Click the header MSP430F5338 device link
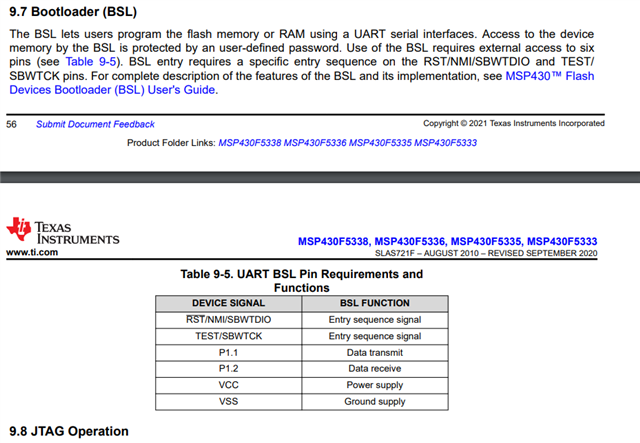 click(334, 242)
